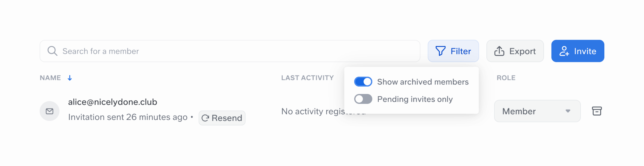Click the LAST ACTIVITY column header
The height and width of the screenshot is (166, 644).
[x=307, y=78]
